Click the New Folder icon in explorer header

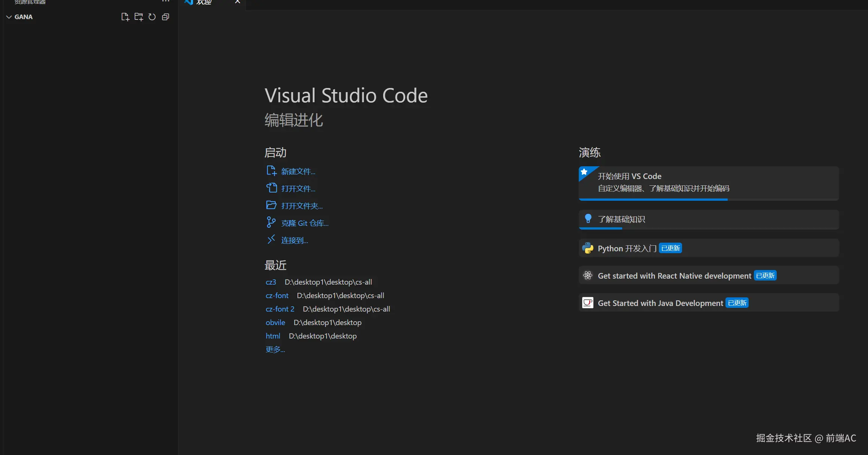[139, 17]
